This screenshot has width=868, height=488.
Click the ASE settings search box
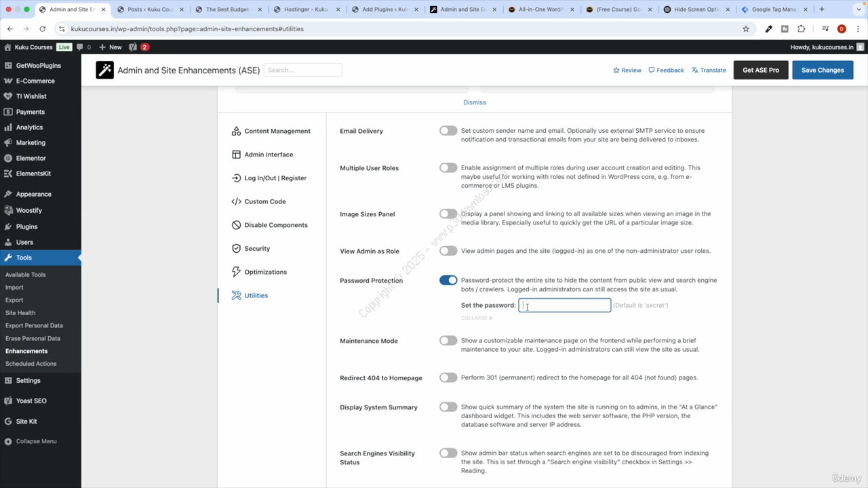click(x=302, y=70)
